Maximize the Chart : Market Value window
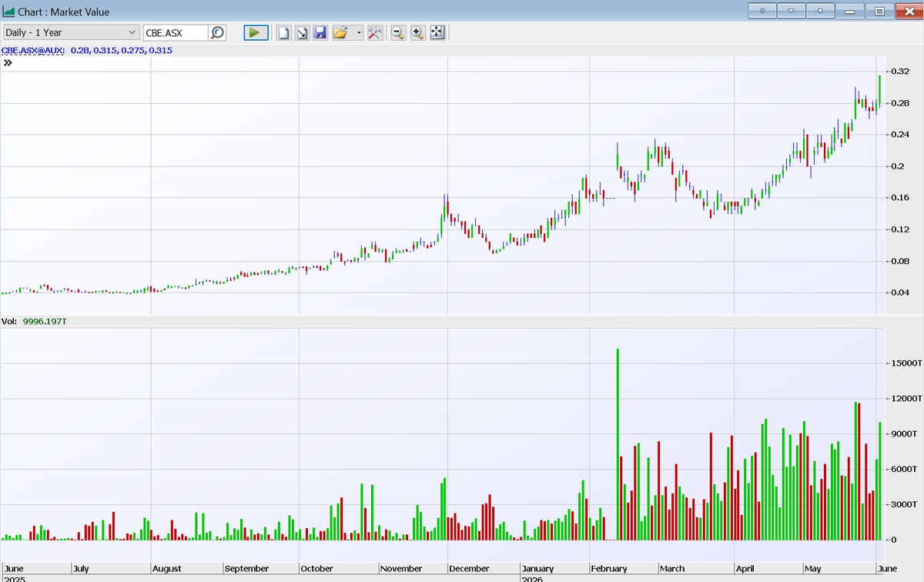924x582 pixels. click(x=879, y=11)
